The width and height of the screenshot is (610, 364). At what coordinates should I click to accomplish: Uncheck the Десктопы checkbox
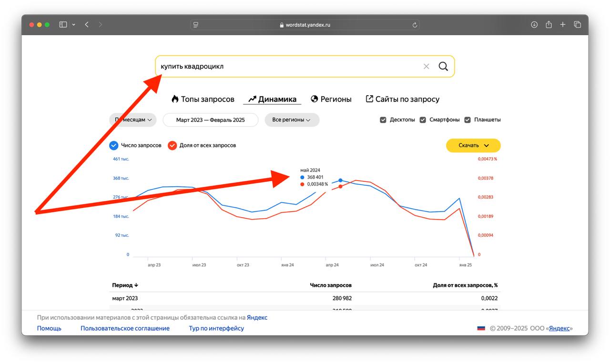pos(383,120)
